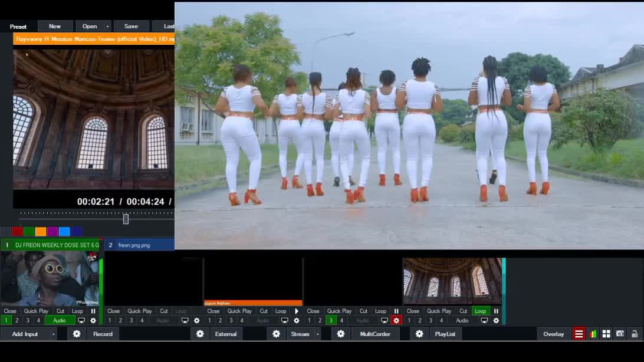Select the freon png.png input tab
This screenshot has height=362, width=644.
[139, 245]
